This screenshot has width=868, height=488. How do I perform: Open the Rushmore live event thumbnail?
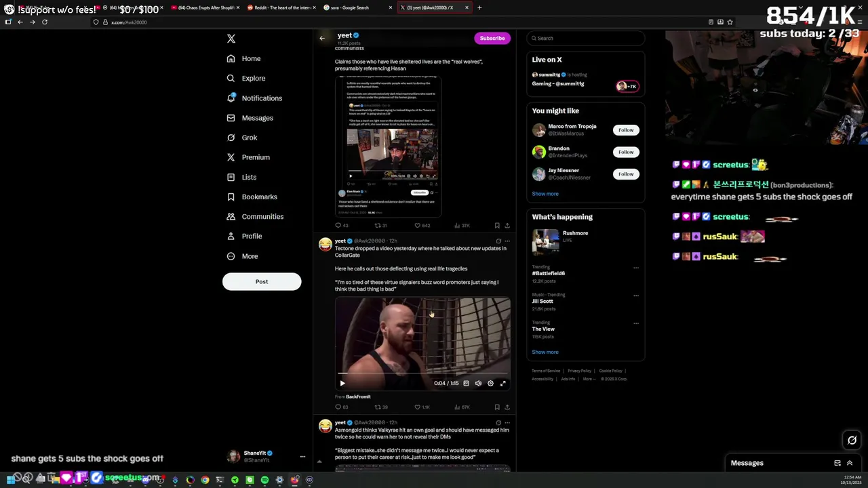pos(545,241)
